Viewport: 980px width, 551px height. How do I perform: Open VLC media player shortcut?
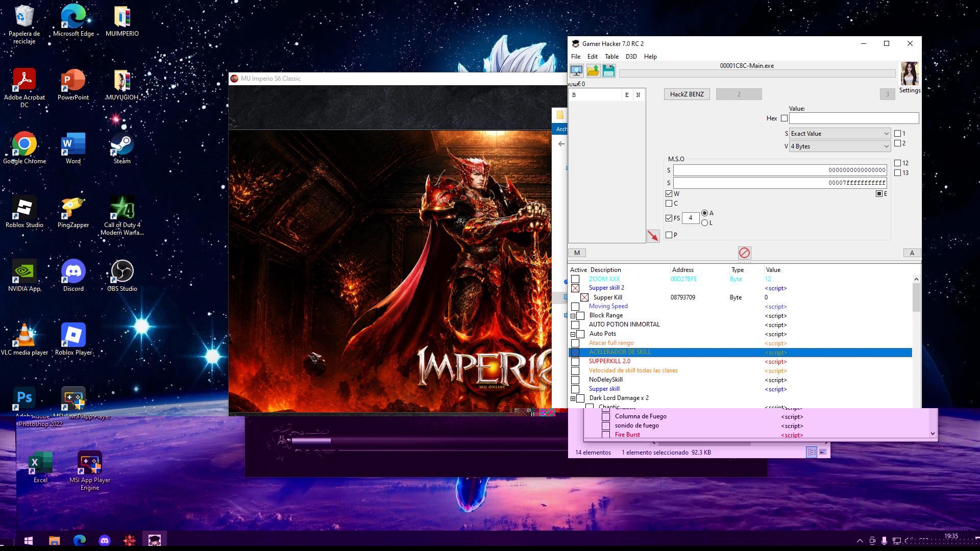point(24,340)
